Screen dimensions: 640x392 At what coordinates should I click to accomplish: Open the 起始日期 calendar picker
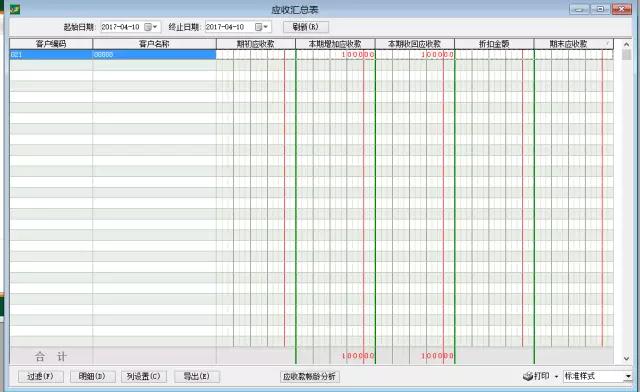[x=151, y=27]
